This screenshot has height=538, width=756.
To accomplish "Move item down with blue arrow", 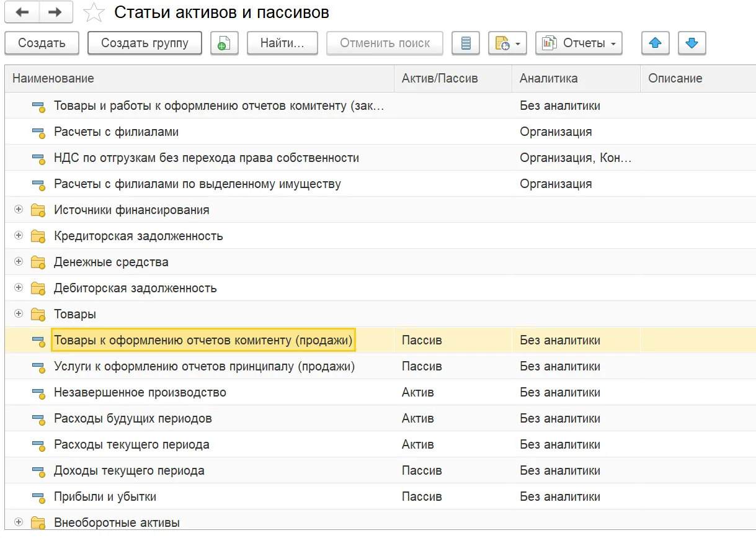I will (692, 43).
